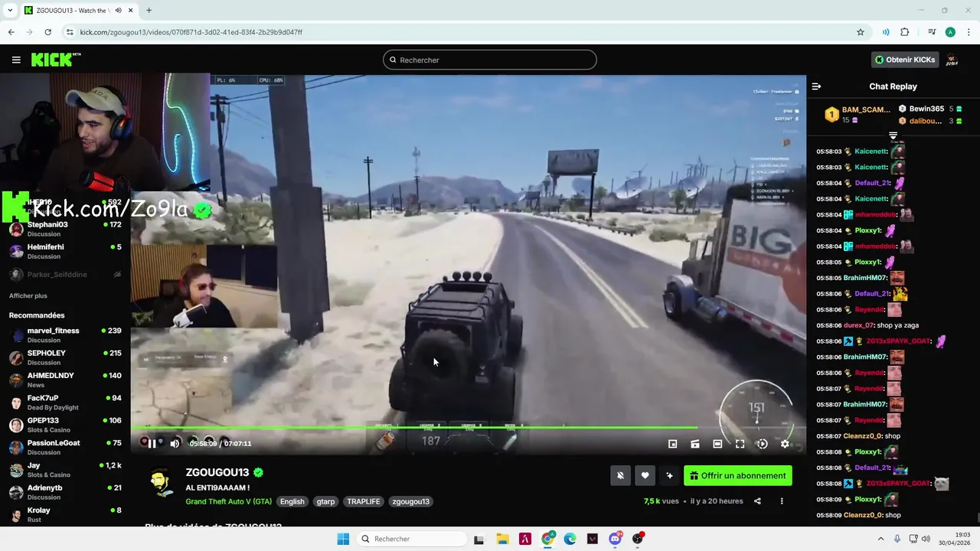Image resolution: width=980 pixels, height=551 pixels.
Task: Open a new browser tab
Action: tap(149, 11)
